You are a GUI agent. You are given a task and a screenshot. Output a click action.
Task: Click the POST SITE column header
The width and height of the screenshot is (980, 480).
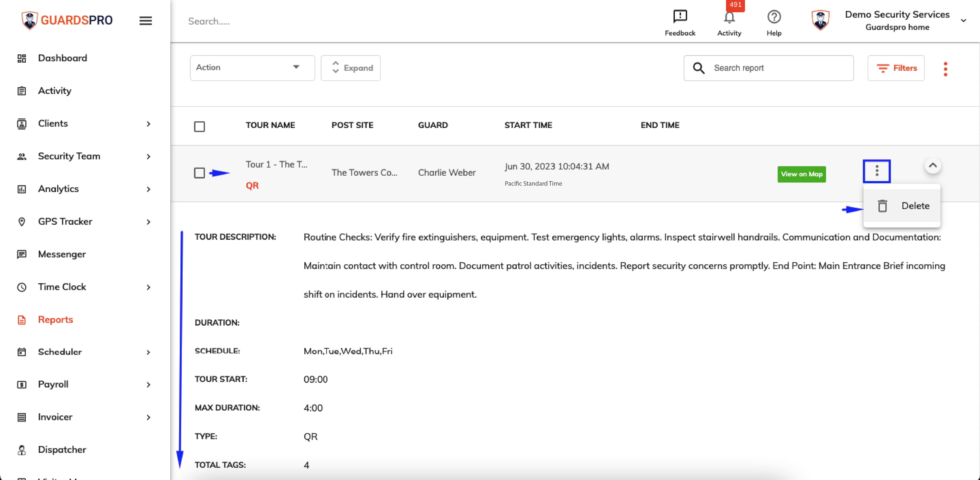(352, 126)
